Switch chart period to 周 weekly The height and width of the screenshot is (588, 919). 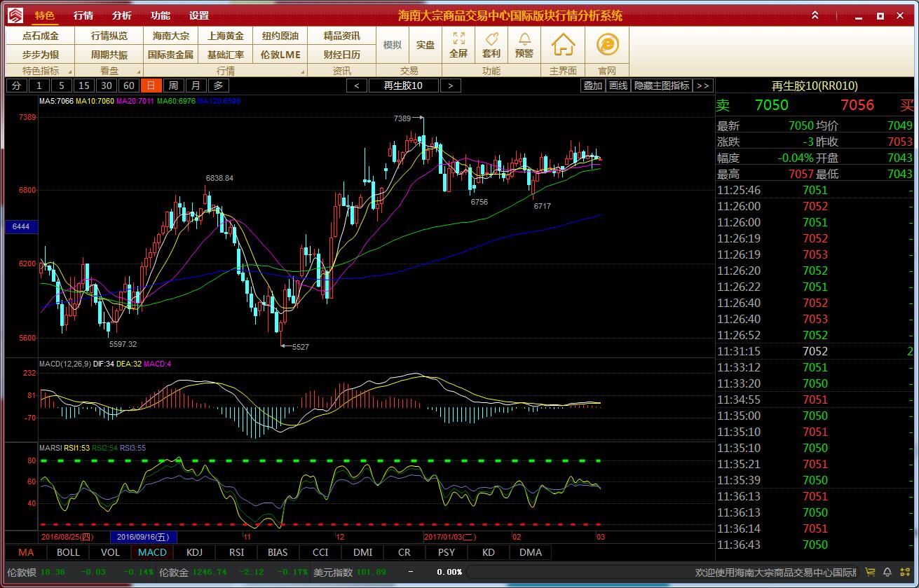pos(173,86)
